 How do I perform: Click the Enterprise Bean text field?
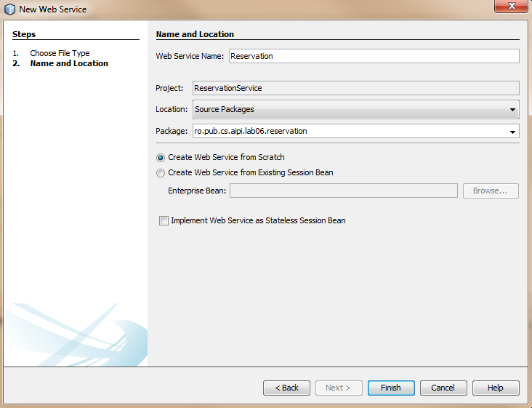tap(343, 191)
